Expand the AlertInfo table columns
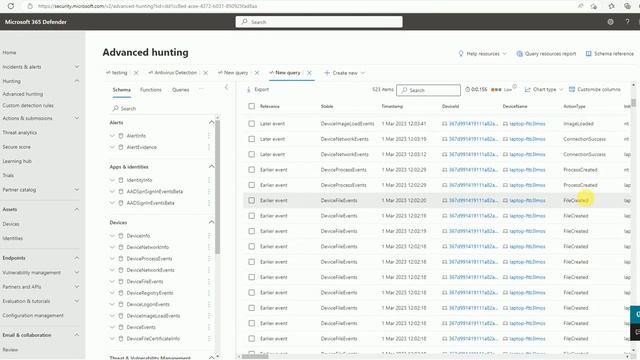The image size is (640, 360). point(112,136)
